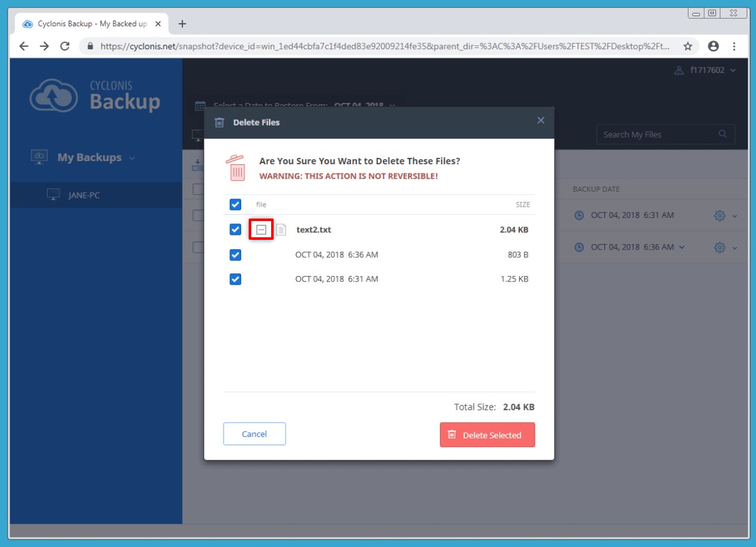This screenshot has width=756, height=547.
Task: Click the search magnifier icon
Action: (723, 134)
